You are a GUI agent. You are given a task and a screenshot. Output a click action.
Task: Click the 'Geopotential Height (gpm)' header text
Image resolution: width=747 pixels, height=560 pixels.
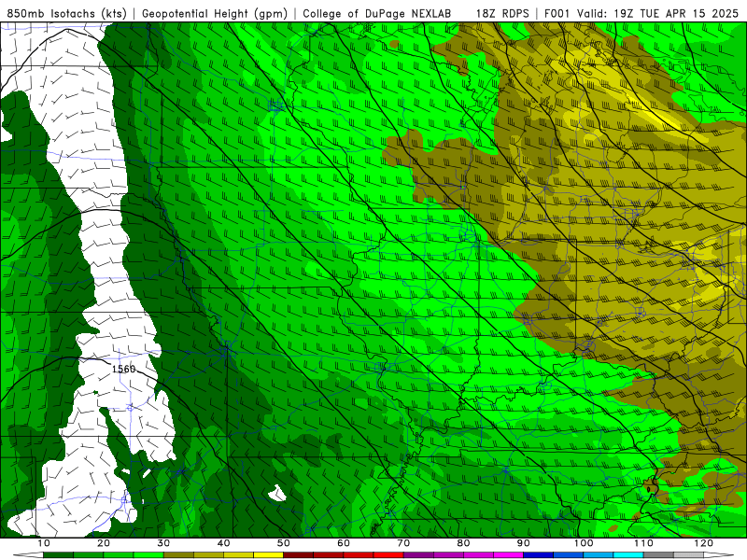[x=215, y=14]
